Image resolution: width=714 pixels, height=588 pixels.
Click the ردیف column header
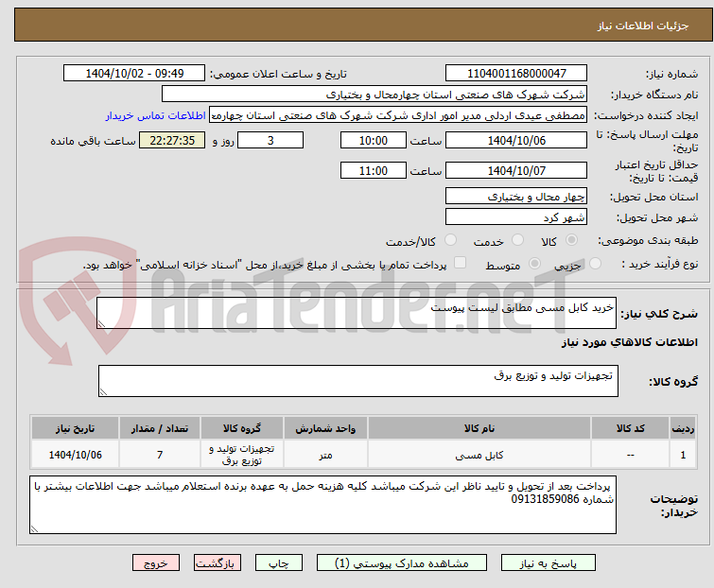pos(683,428)
